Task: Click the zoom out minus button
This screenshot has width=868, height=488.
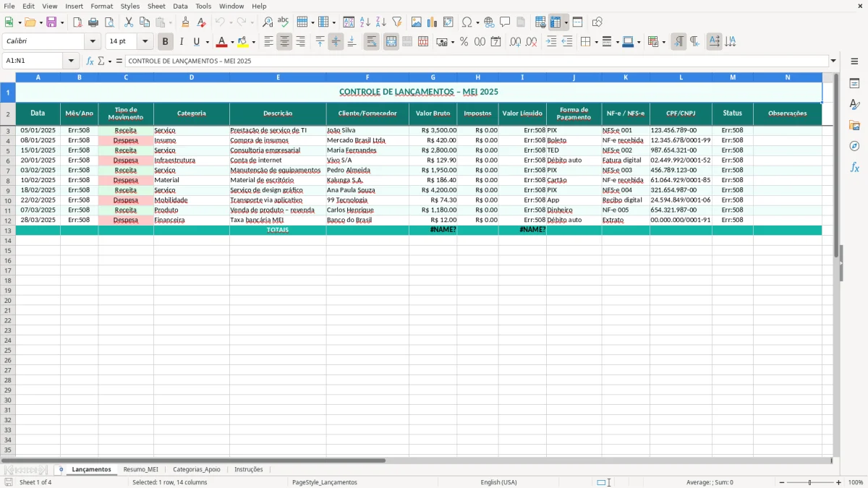Action: point(781,482)
